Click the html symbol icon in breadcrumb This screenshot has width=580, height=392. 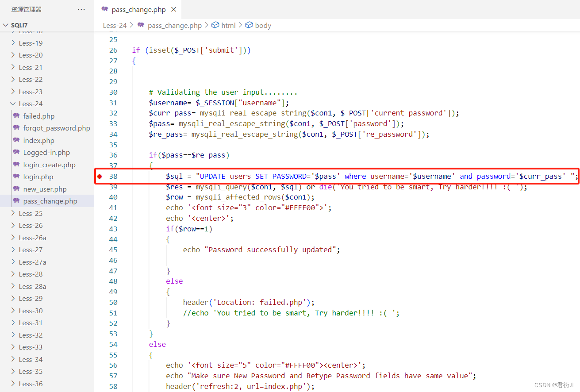[215, 25]
